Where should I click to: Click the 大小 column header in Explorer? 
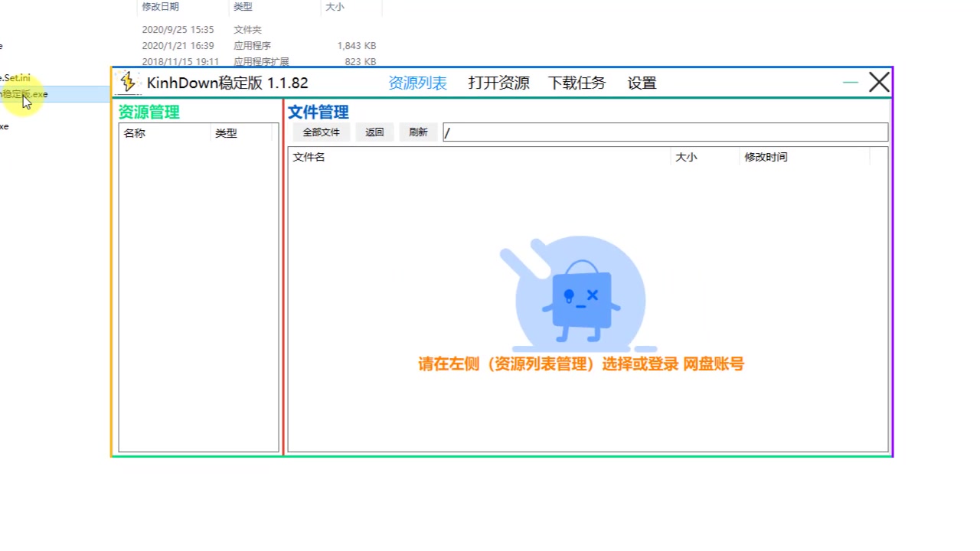tap(351, 7)
